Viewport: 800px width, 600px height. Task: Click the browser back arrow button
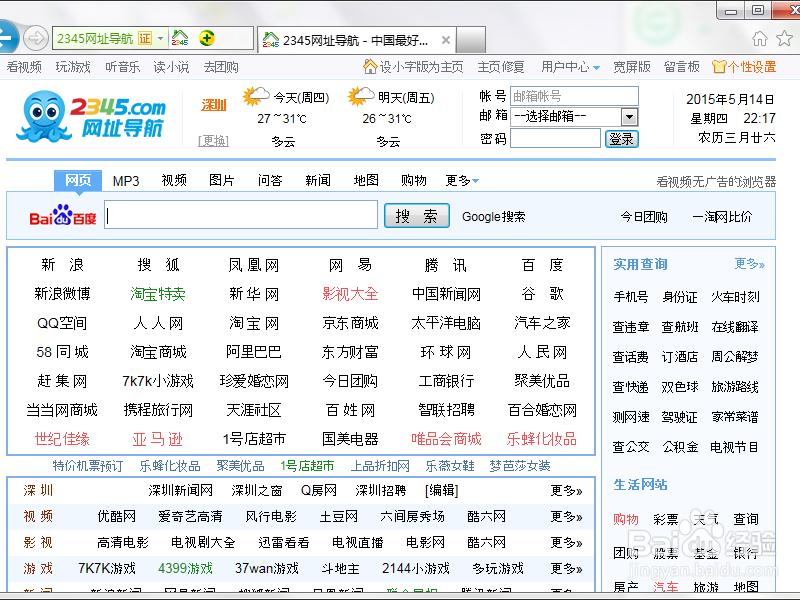pos(8,37)
